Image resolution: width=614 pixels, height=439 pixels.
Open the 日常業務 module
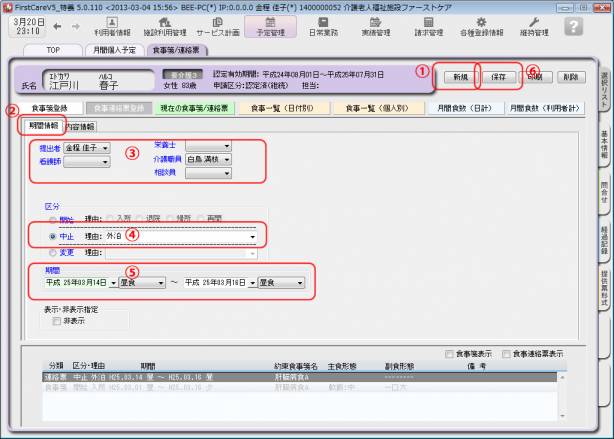(323, 27)
